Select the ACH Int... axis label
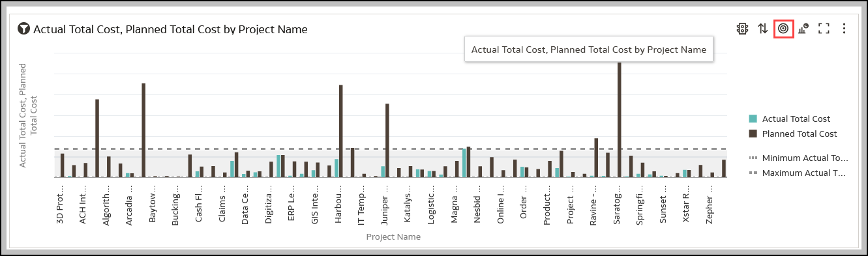This screenshot has width=868, height=256. pyautogui.click(x=83, y=205)
